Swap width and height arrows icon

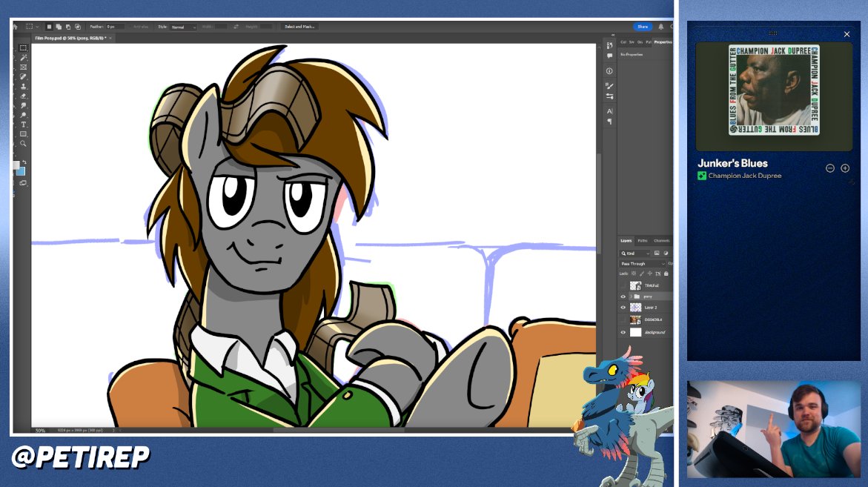[x=236, y=27]
